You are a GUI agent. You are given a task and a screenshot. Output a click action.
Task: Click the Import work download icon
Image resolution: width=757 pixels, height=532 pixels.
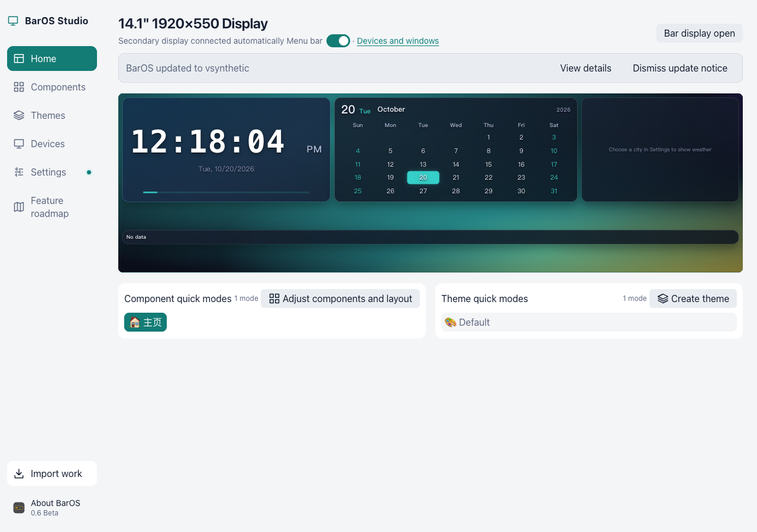coord(19,473)
